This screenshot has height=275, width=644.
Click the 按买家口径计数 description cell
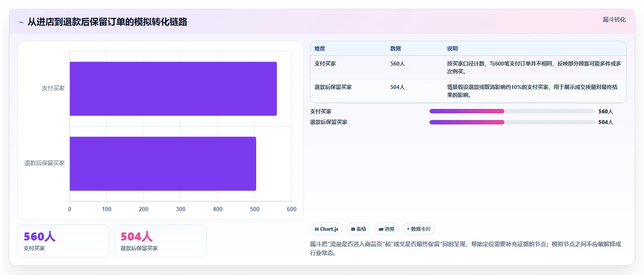[x=534, y=68]
